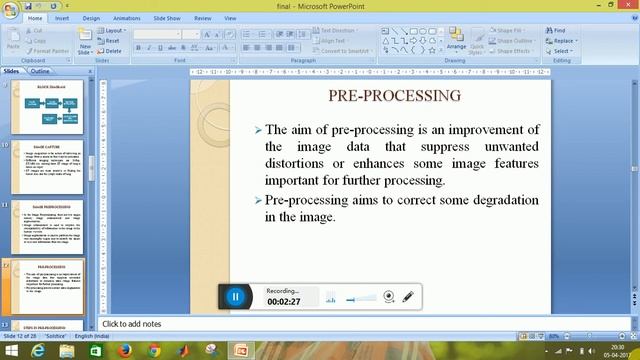Screen dimensions: 640x360
Task: Save the presentation from Quick Access toolbar
Action: [x=28, y=6]
